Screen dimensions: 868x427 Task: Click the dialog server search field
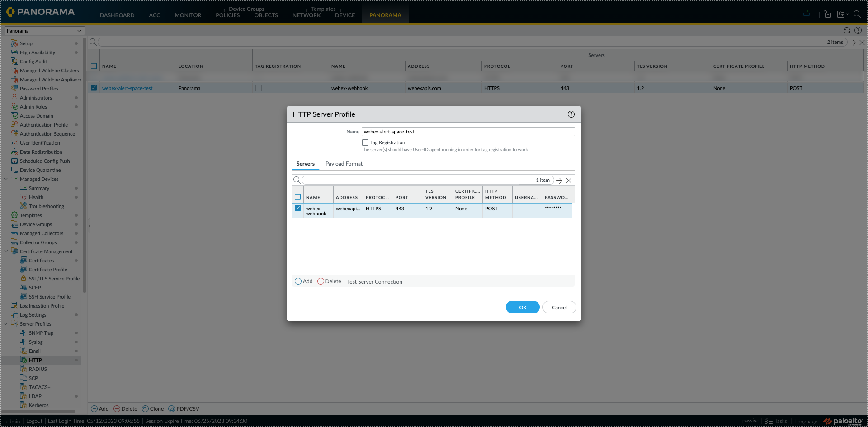tap(427, 180)
